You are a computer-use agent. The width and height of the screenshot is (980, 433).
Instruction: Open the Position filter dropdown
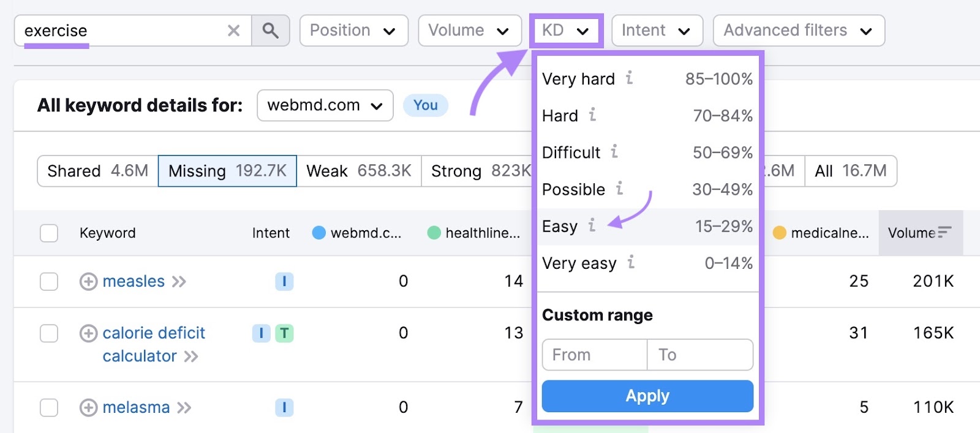353,30
